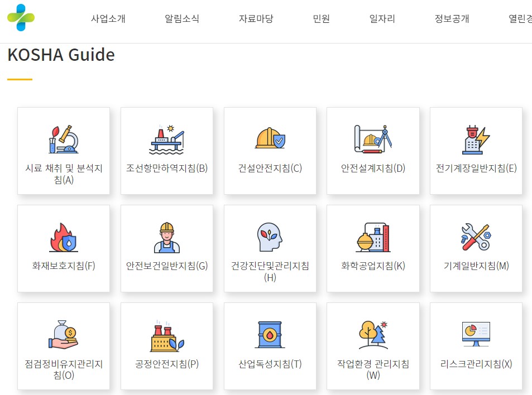Open the 자료마당 menu
This screenshot has height=395, width=532.
pos(256,18)
